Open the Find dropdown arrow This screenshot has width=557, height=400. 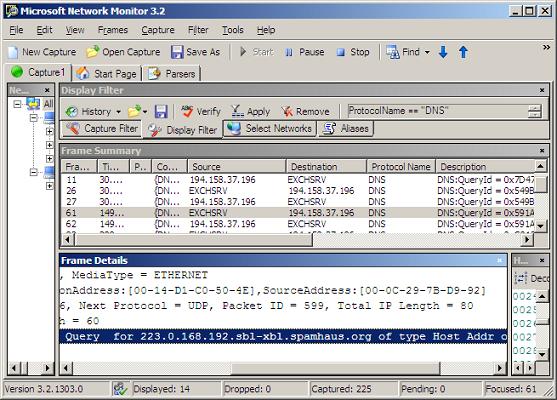click(x=427, y=52)
